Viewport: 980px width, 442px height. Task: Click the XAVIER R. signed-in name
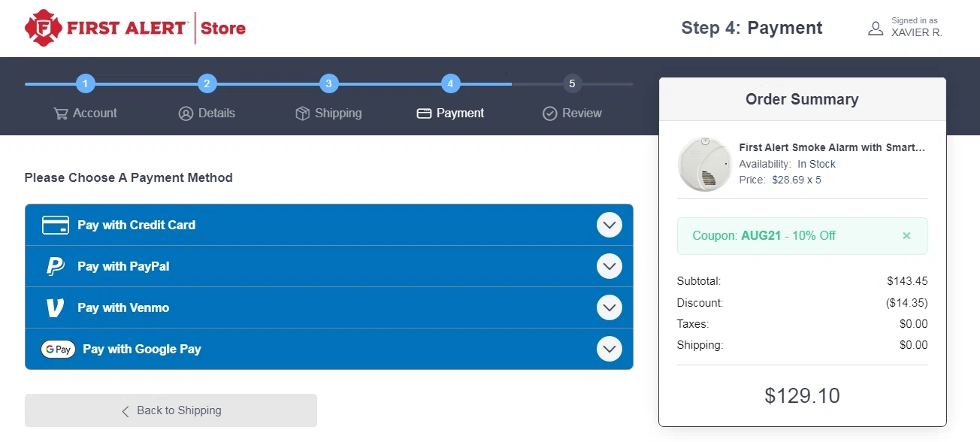point(916,33)
